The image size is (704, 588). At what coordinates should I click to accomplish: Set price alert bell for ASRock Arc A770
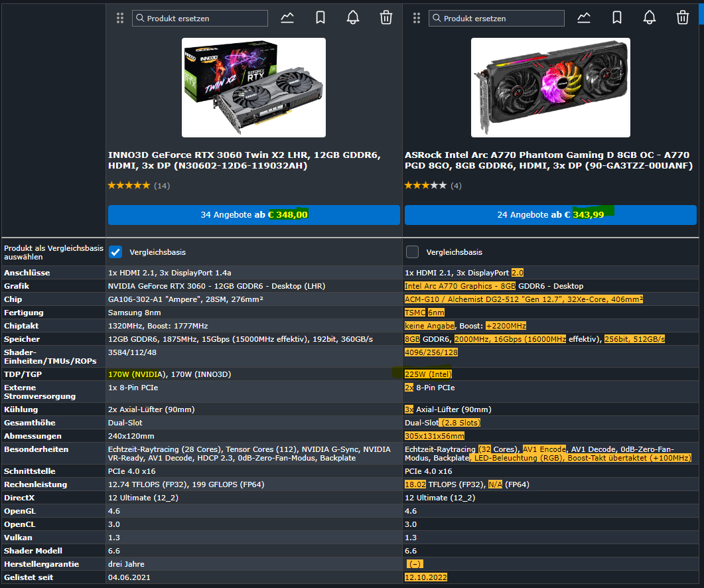pos(650,18)
